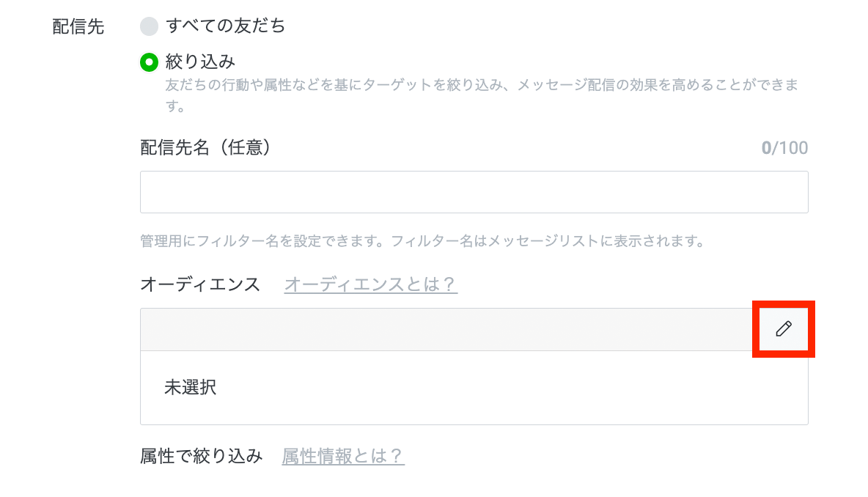Click the 絞り込み description paragraph

click(481, 86)
